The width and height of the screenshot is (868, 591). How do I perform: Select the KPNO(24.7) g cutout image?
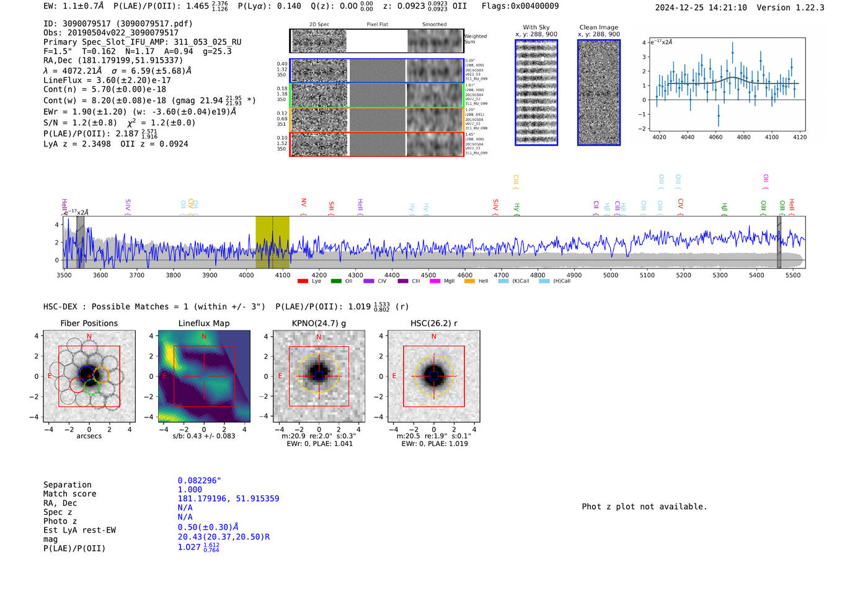[319, 376]
